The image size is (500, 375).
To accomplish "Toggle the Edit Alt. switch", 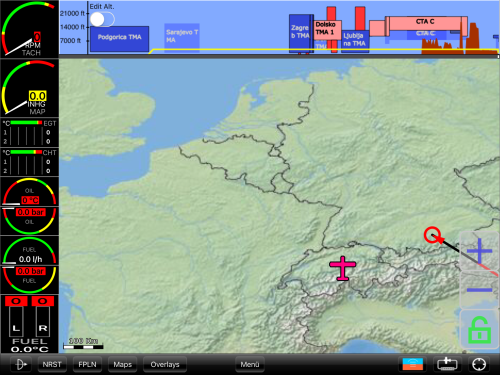I will 102,19.
